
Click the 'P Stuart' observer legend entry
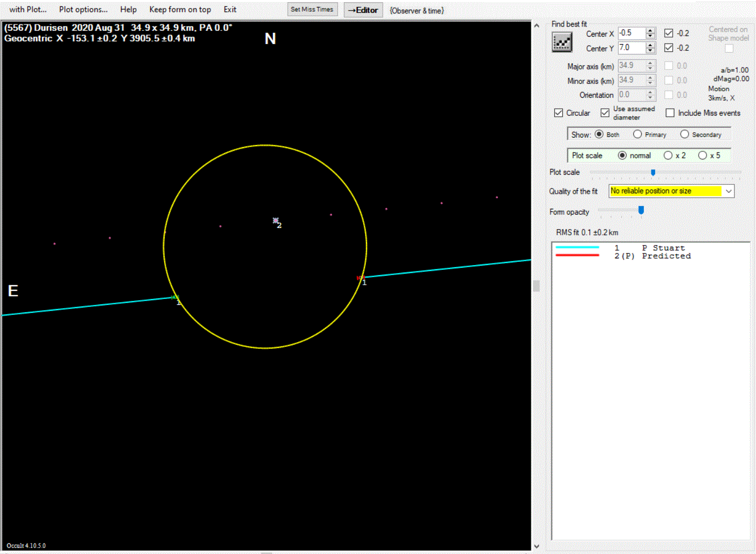pos(663,248)
